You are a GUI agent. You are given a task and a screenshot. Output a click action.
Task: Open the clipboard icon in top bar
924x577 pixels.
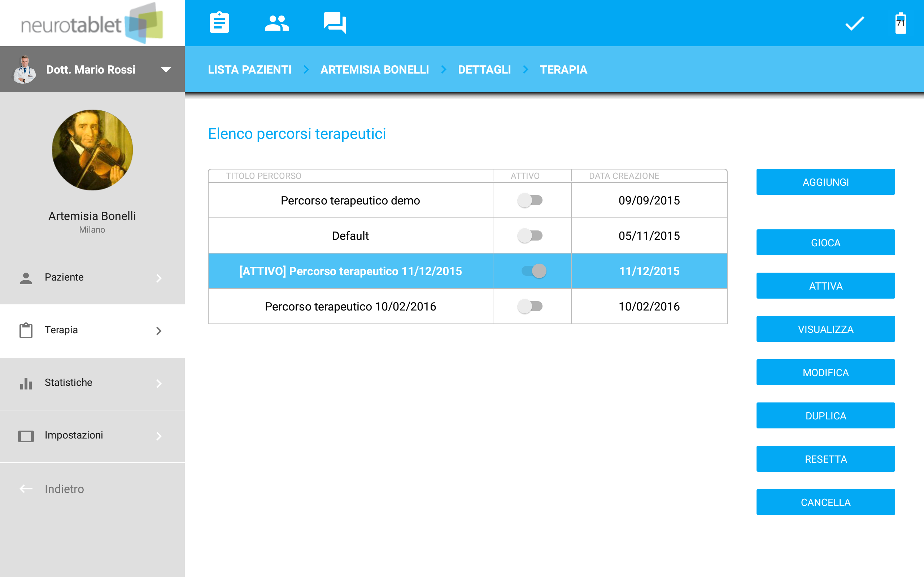(219, 23)
